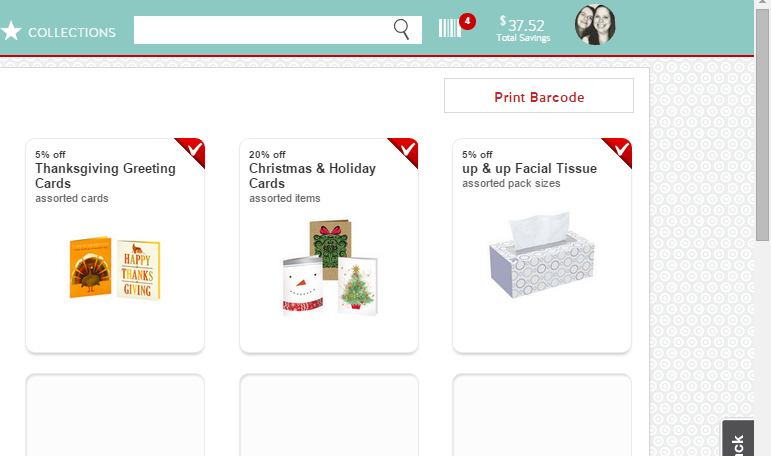
Task: Click the Collections star icon
Action: pos(11,31)
